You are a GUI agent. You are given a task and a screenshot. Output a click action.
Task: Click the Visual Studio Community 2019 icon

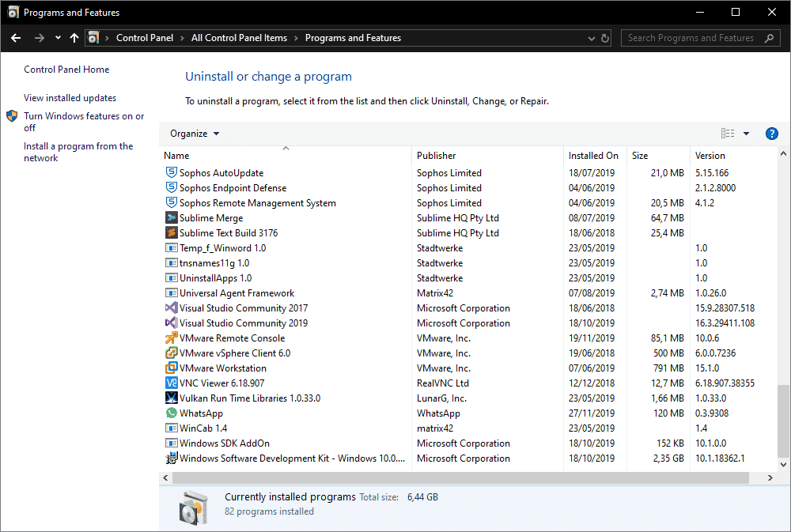pyautogui.click(x=172, y=323)
